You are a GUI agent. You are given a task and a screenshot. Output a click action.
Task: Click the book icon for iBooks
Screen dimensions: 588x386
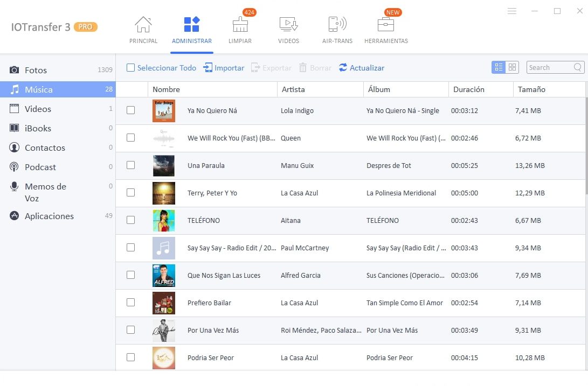point(14,128)
